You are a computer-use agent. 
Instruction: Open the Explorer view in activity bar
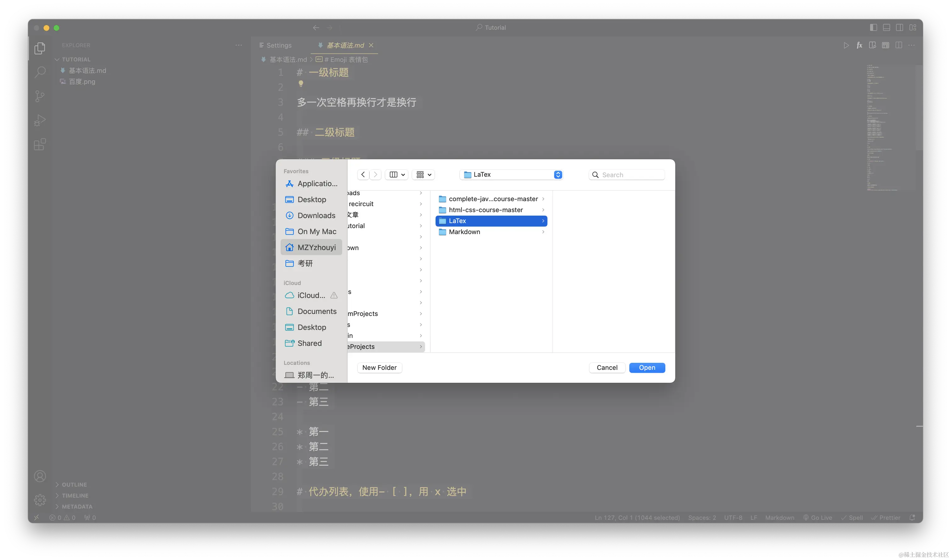40,48
